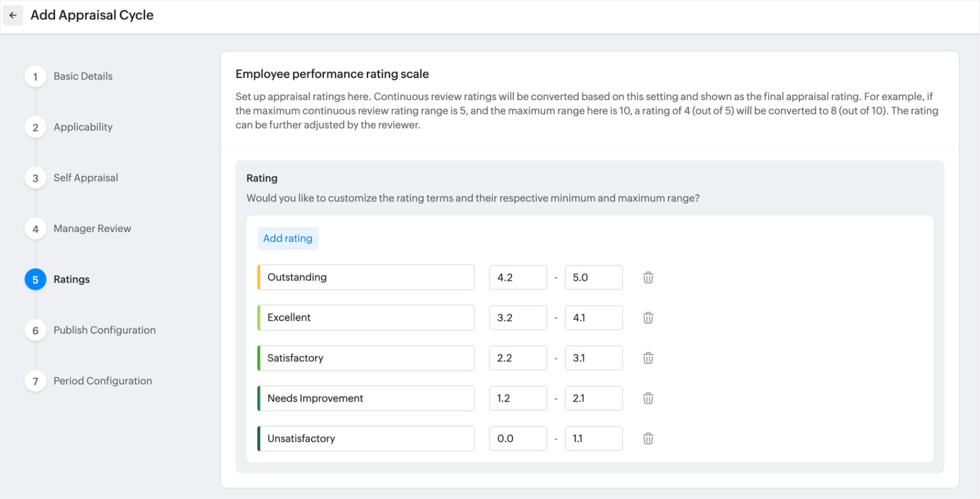Open the Applicability step
Image resolution: width=980 pixels, height=499 pixels.
tap(83, 127)
